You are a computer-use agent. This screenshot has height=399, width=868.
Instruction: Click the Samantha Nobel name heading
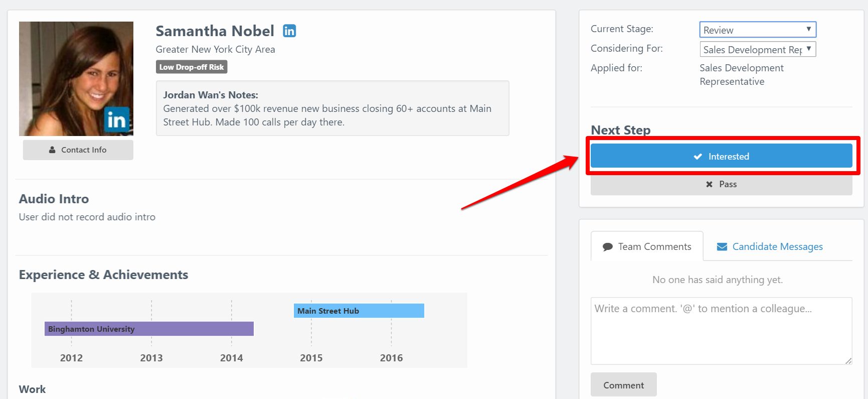(x=215, y=31)
